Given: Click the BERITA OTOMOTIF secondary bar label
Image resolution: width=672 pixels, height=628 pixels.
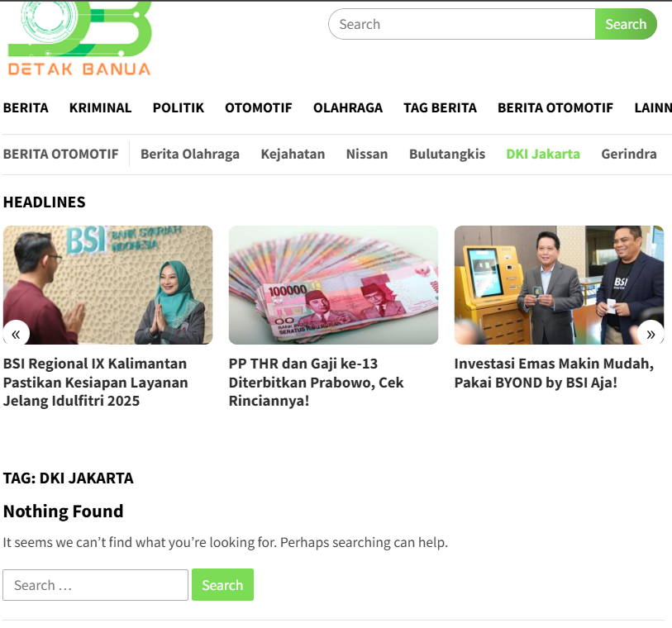Looking at the screenshot, I should 61,154.
